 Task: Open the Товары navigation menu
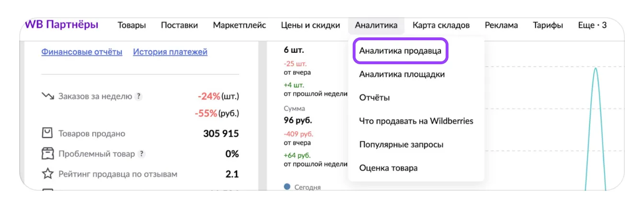132,25
